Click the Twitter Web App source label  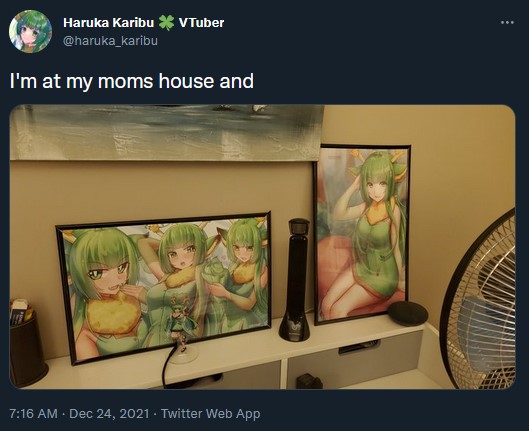pos(210,413)
